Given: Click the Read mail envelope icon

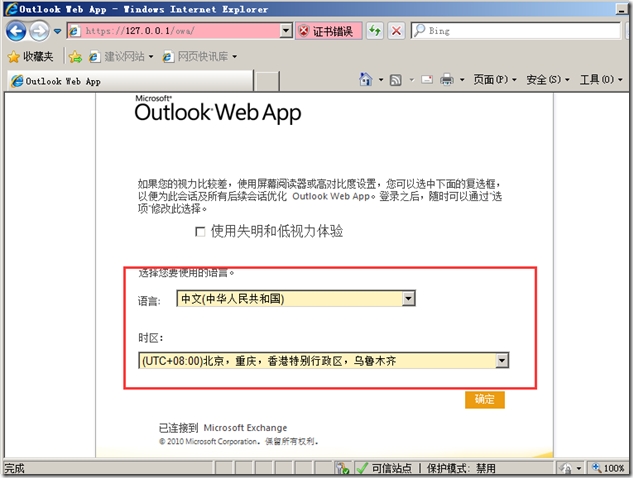Looking at the screenshot, I should (x=427, y=80).
